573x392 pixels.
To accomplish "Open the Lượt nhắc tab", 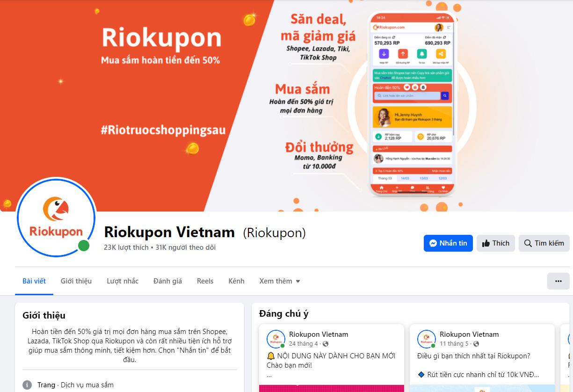I will tap(123, 281).
